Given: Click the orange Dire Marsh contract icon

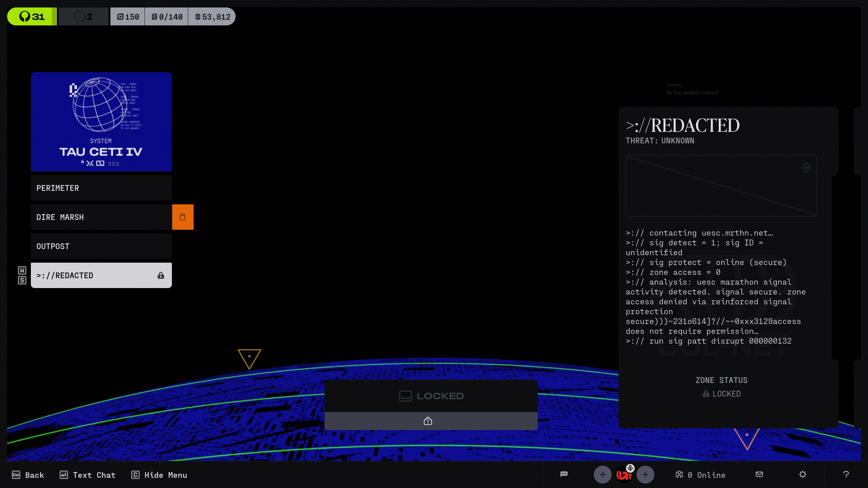Looking at the screenshot, I should tap(183, 217).
